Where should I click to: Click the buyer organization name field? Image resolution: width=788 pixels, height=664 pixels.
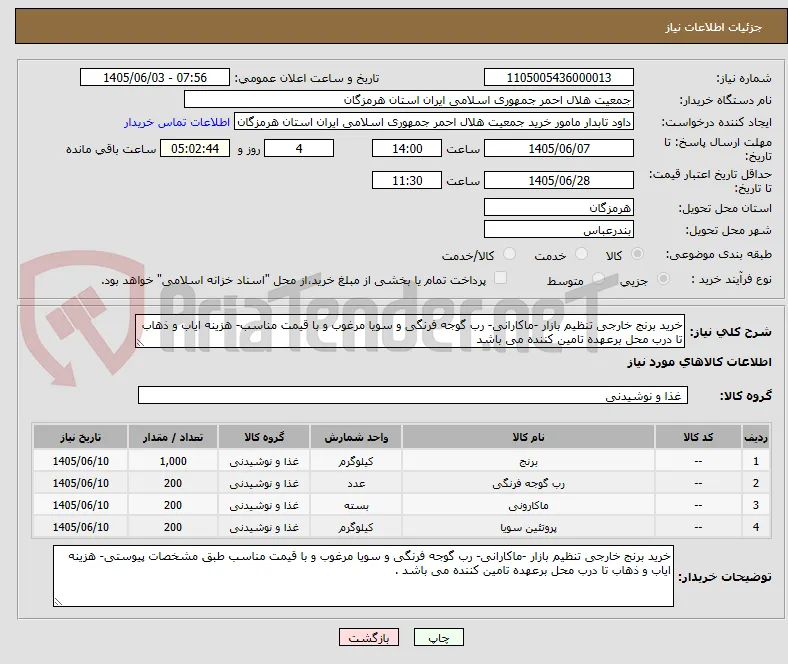pyautogui.click(x=409, y=100)
